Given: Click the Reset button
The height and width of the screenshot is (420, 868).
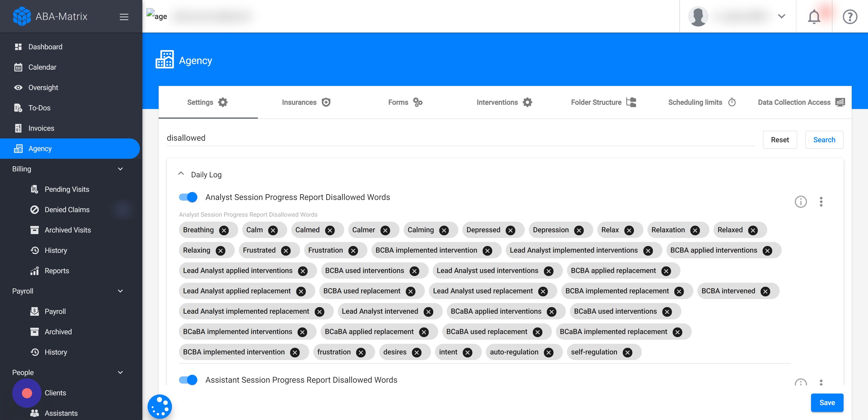Looking at the screenshot, I should (x=779, y=140).
